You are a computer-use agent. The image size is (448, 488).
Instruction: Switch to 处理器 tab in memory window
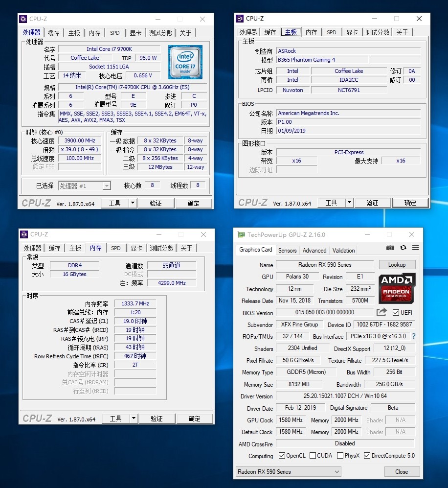click(x=32, y=248)
